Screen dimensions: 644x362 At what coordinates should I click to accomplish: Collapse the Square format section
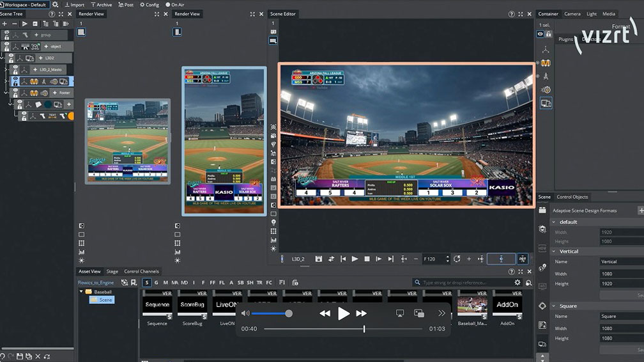point(553,306)
